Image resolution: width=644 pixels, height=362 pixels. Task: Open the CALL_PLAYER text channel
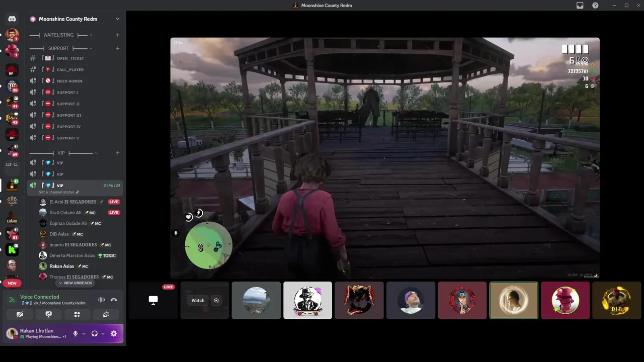pyautogui.click(x=75, y=69)
